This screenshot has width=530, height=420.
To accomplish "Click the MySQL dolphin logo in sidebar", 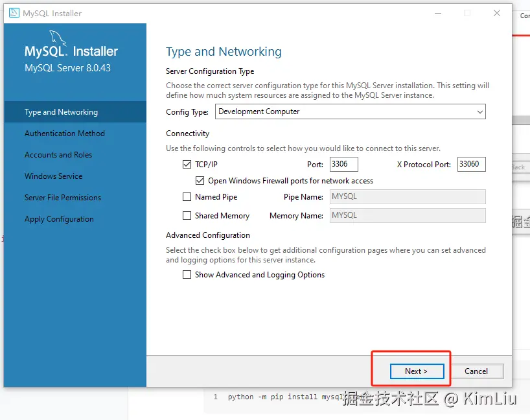I will [58, 37].
